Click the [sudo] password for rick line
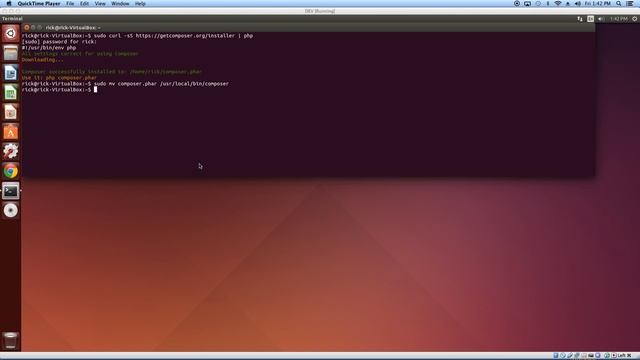This screenshot has height=360, width=640. point(59,42)
